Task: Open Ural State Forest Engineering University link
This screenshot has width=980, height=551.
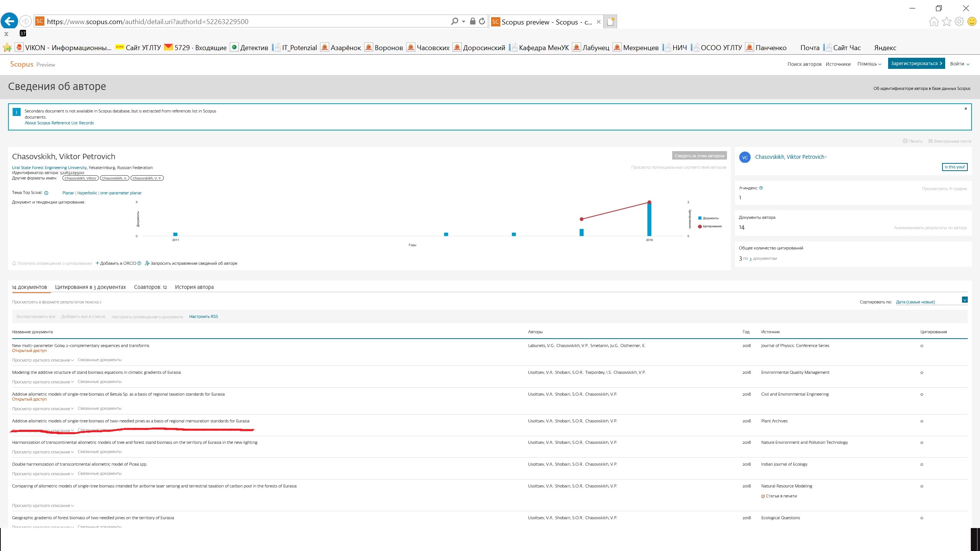Action: point(49,168)
